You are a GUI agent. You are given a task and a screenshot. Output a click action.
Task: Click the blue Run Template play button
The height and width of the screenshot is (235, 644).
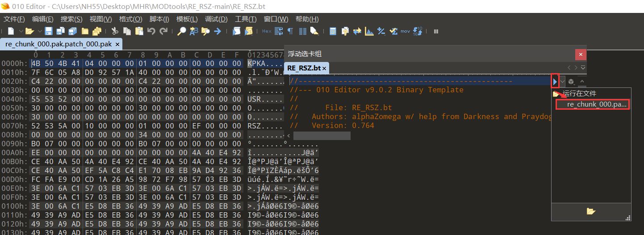555,82
